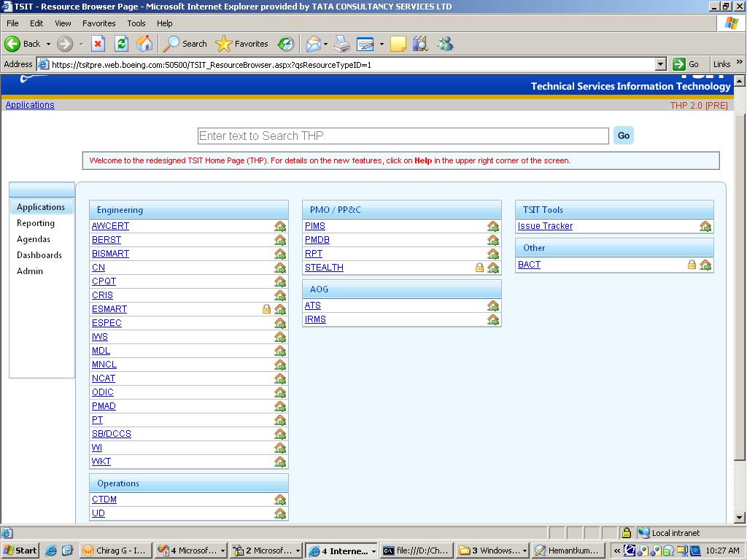Click the page scrollbar up arrow

[x=740, y=80]
